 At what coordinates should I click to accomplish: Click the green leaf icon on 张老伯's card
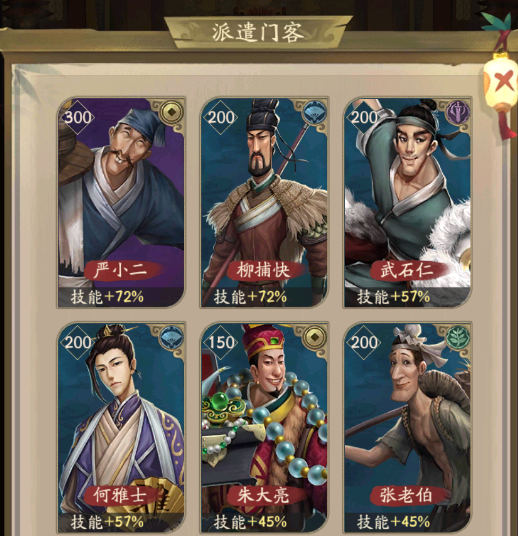click(x=457, y=338)
